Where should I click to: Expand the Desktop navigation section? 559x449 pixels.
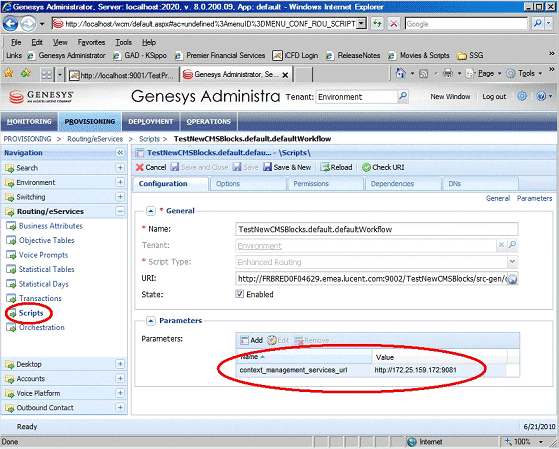pyautogui.click(x=120, y=364)
